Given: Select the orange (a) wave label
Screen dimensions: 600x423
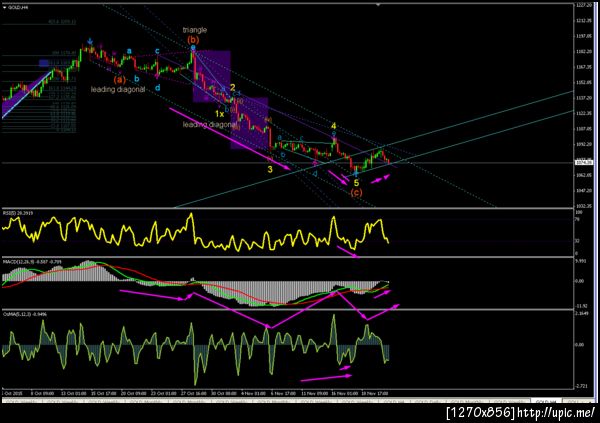Looking at the screenshot, I should click(x=119, y=80).
